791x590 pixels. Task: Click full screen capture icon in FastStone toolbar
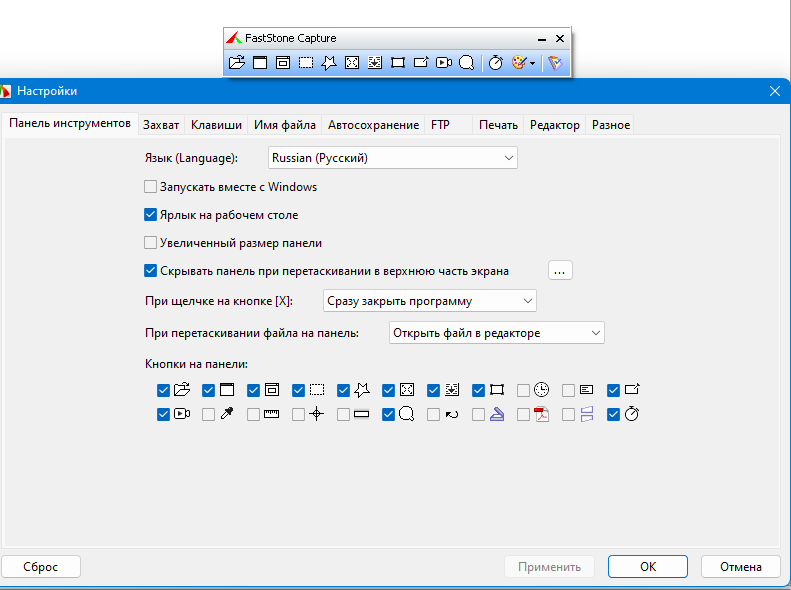352,63
